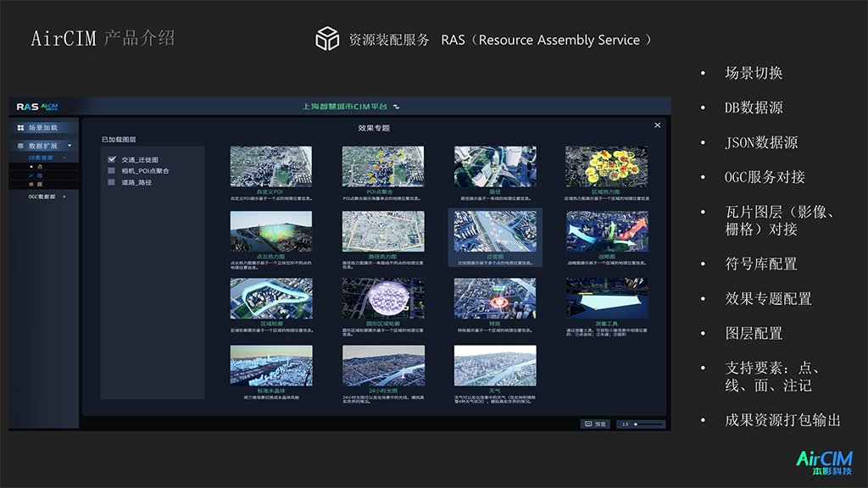Expand the OGC数据源 chevron
868x488 pixels.
point(64,197)
